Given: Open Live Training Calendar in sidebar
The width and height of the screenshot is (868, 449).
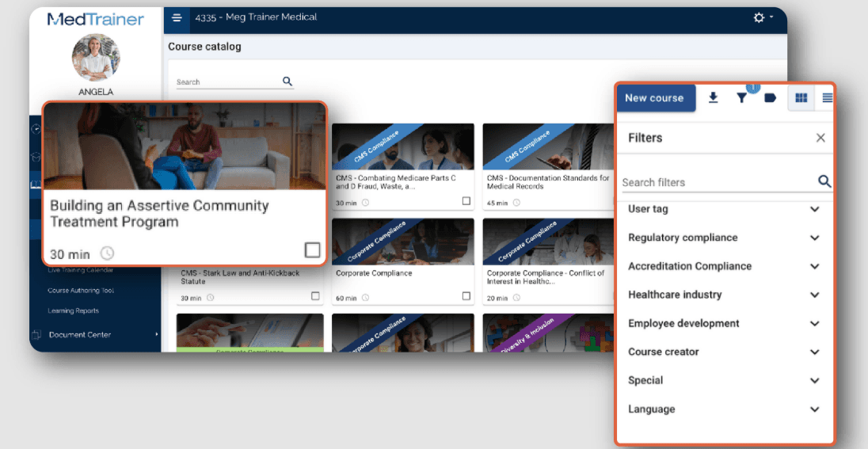Looking at the screenshot, I should click(x=80, y=270).
